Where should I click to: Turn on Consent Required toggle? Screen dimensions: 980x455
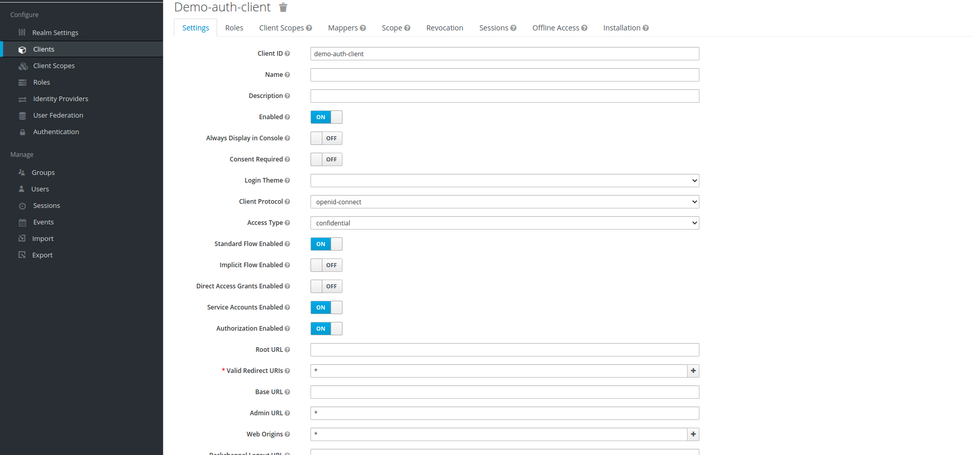(326, 159)
